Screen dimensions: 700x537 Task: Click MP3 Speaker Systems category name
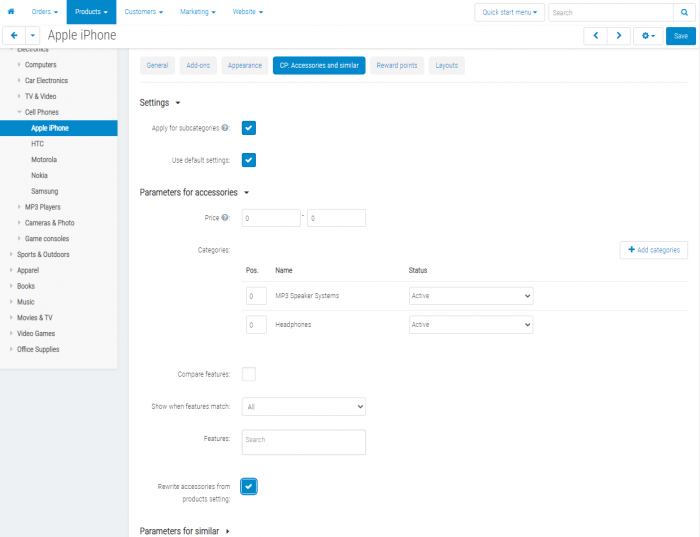(x=307, y=296)
